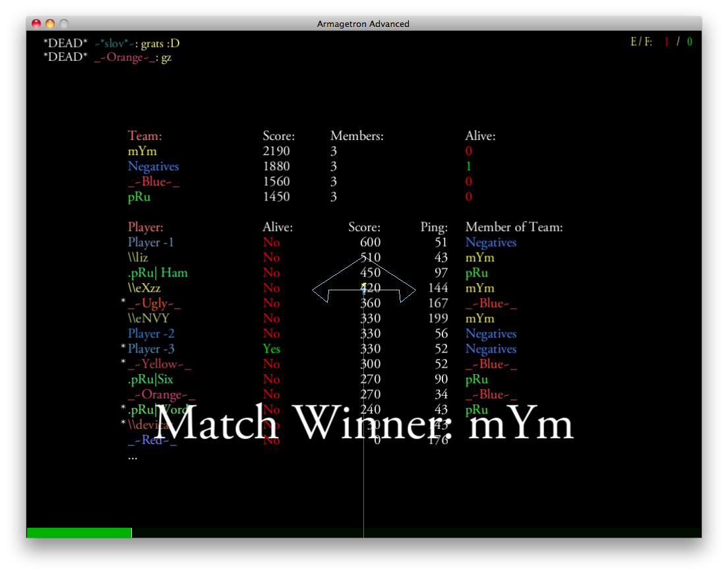
Task: Click the green alive count for Negatives
Action: point(468,166)
